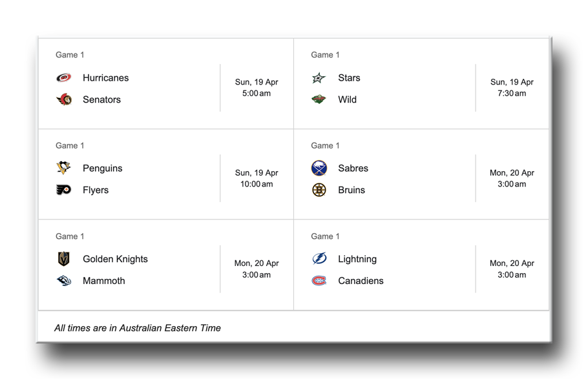Open the Hurricanes team name link
This screenshot has height=379, width=588.
tap(105, 78)
